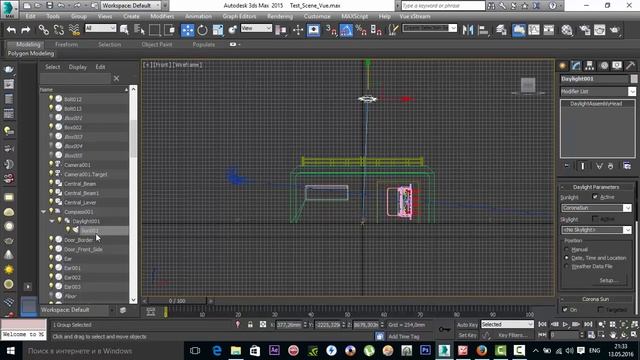The image size is (640, 360).
Task: Click the 3ds Max application logo button
Action: click(x=9, y=9)
